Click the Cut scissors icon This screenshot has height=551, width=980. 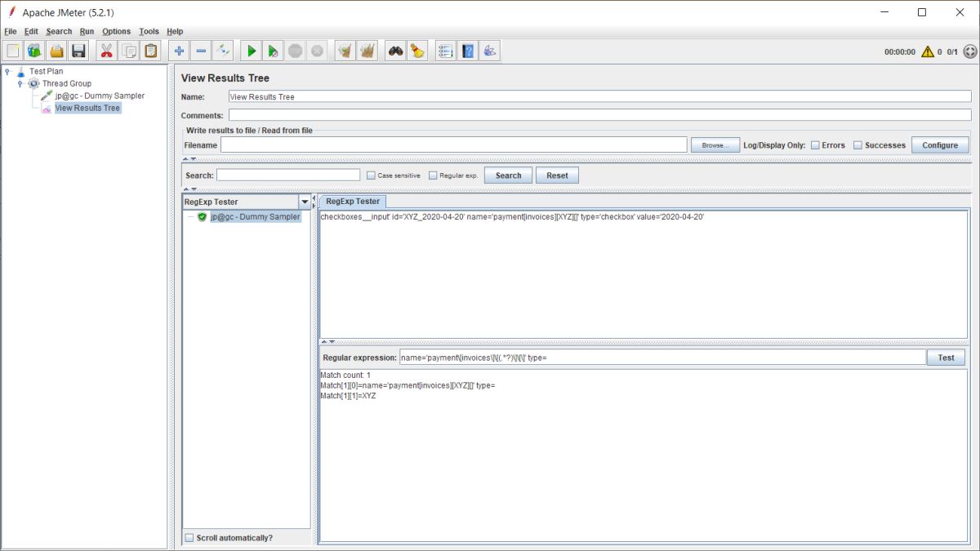[106, 51]
